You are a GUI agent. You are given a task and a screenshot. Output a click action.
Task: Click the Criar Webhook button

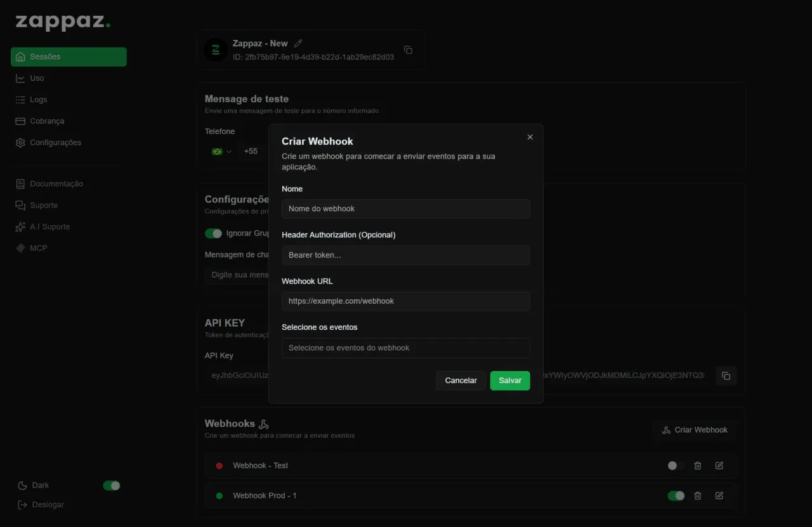coord(695,430)
